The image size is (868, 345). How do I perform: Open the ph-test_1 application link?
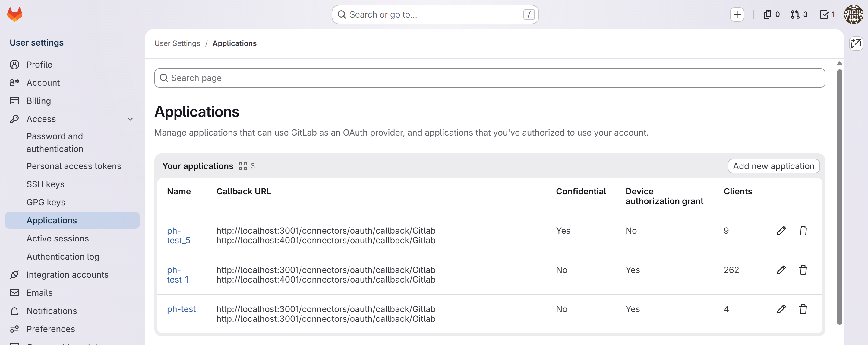[x=178, y=274]
